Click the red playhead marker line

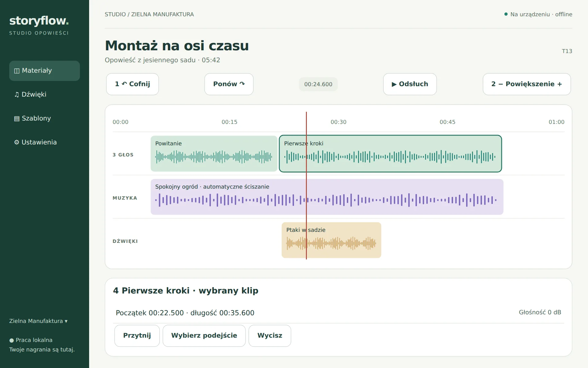point(306,186)
